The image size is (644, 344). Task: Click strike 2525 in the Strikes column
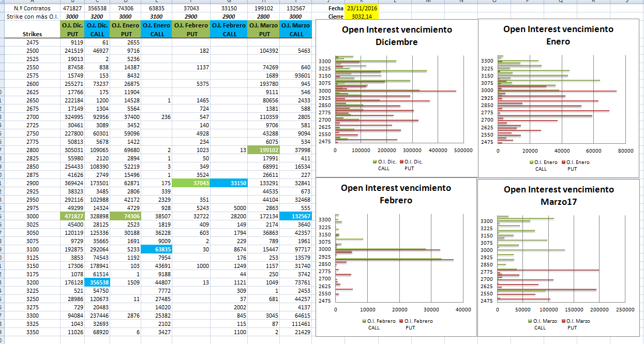32,59
